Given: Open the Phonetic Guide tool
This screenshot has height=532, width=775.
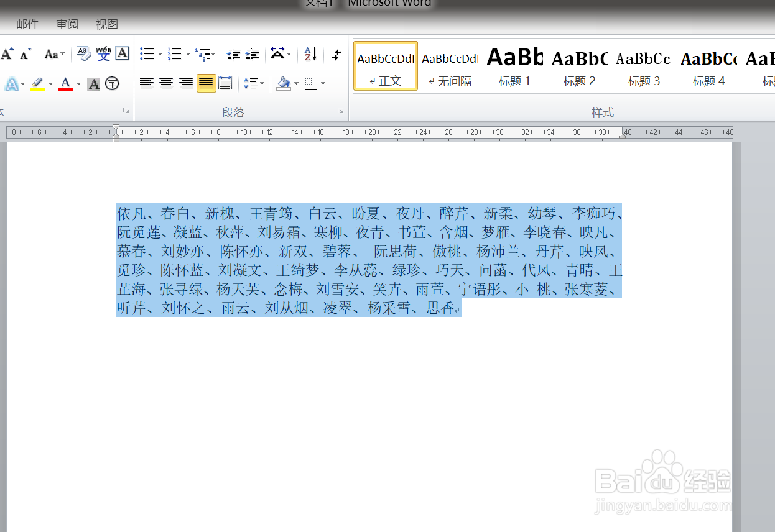Looking at the screenshot, I should 103,54.
